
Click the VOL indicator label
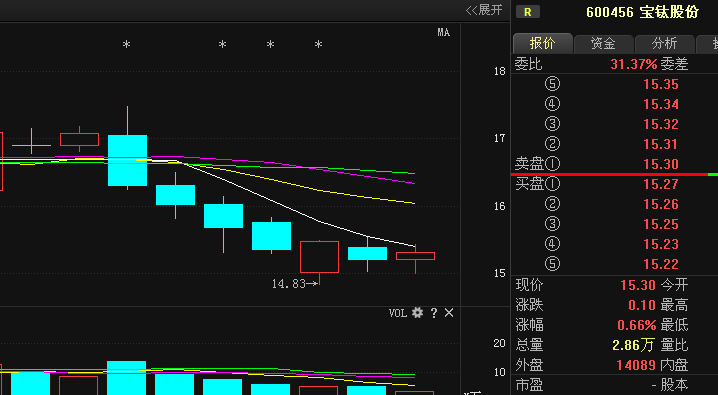[x=397, y=313]
